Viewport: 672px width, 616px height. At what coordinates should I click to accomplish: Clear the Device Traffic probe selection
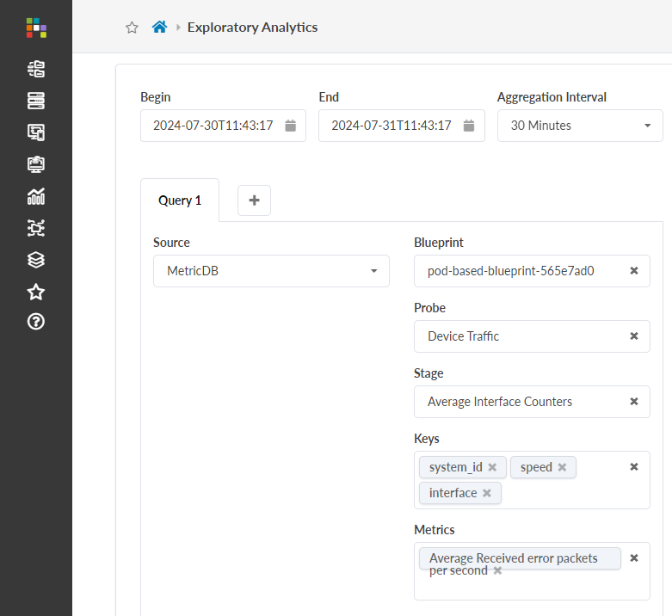pyautogui.click(x=634, y=336)
